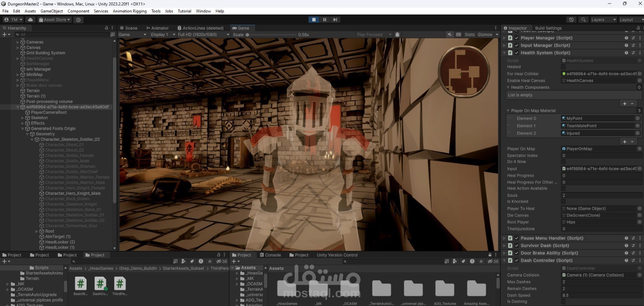
Task: Switch to the Animator tab
Action: [157, 28]
